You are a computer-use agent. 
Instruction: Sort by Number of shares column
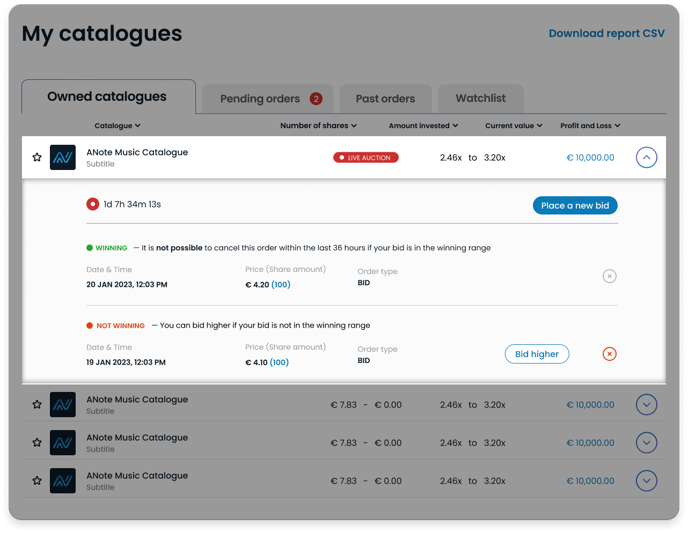(x=319, y=126)
